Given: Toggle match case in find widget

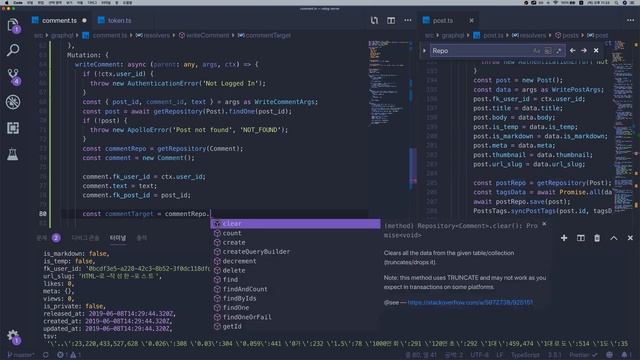Looking at the screenshot, I should tap(536, 51).
